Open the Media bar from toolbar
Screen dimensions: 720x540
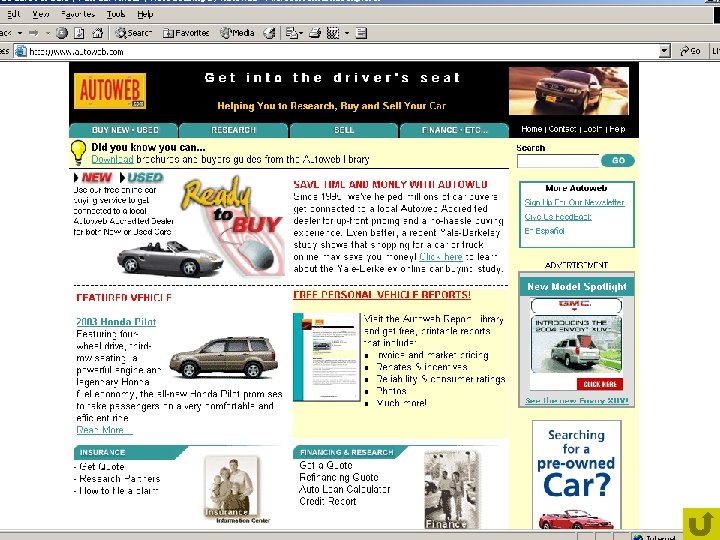click(237, 33)
